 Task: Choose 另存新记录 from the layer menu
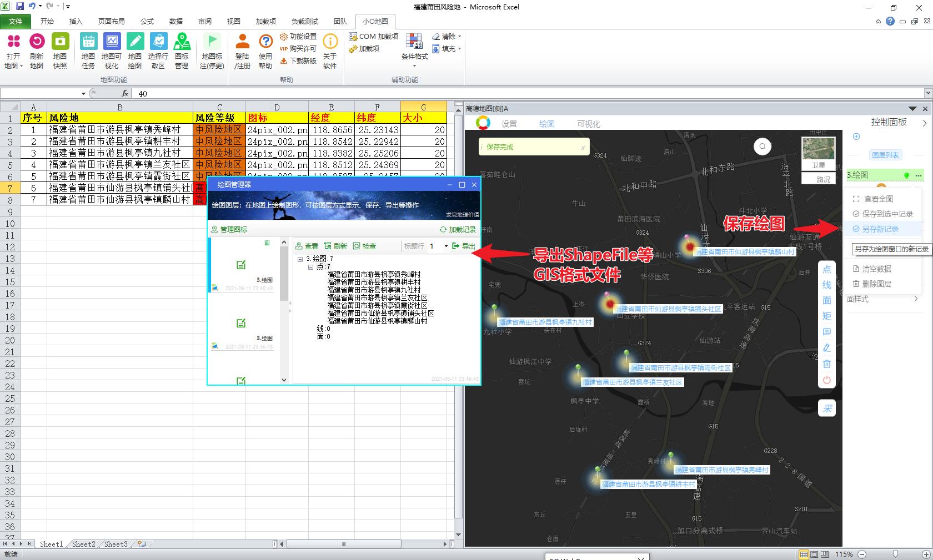pyautogui.click(x=881, y=229)
